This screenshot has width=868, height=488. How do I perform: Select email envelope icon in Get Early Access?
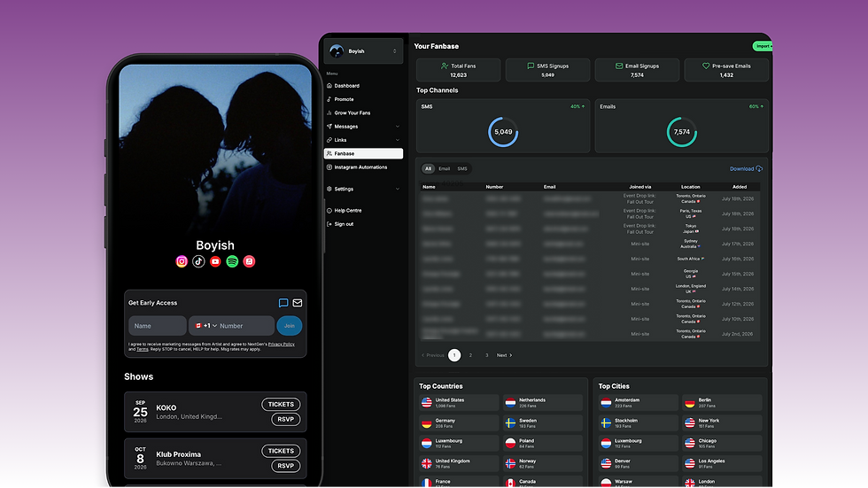click(298, 303)
